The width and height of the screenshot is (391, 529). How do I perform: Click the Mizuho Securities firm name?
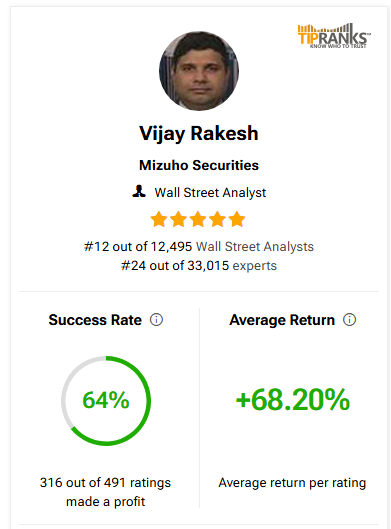199,165
